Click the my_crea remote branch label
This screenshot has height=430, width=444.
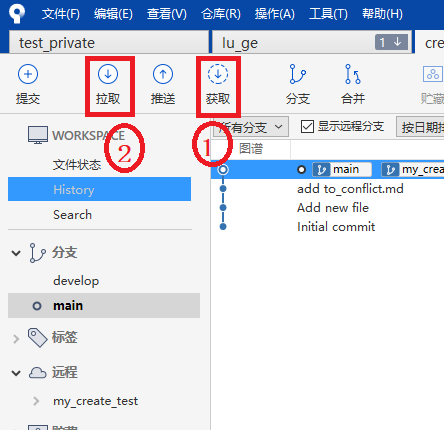[x=413, y=169]
